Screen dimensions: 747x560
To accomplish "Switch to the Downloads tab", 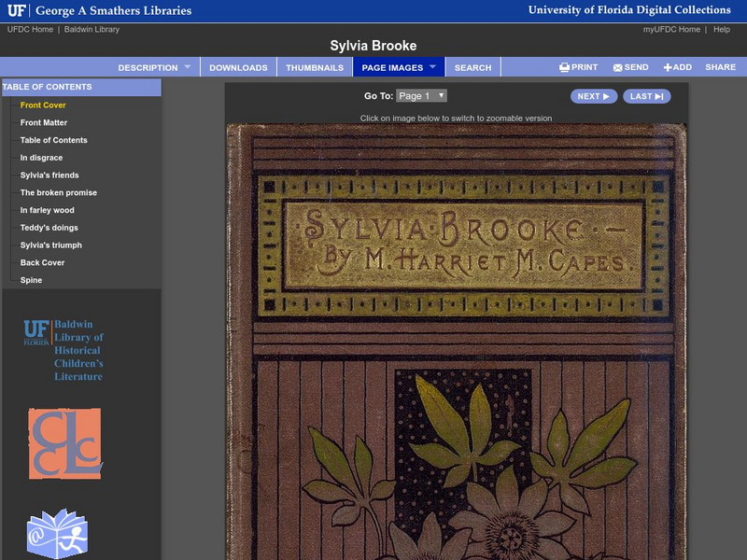I will click(238, 67).
